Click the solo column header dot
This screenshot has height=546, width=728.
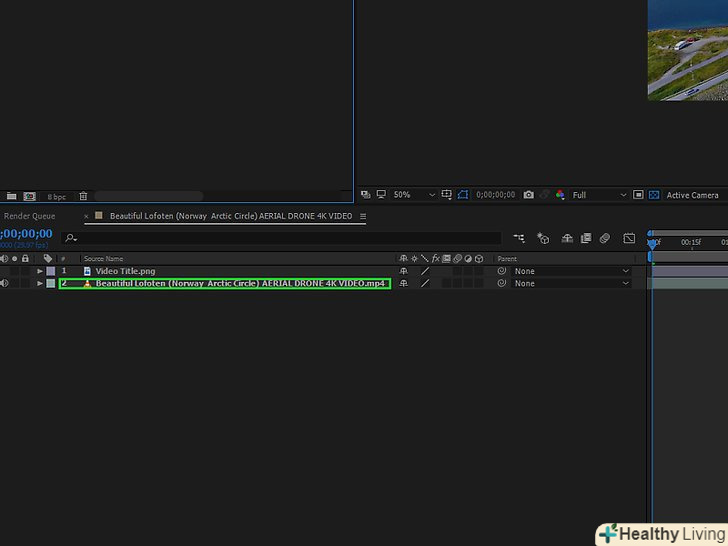point(14,259)
